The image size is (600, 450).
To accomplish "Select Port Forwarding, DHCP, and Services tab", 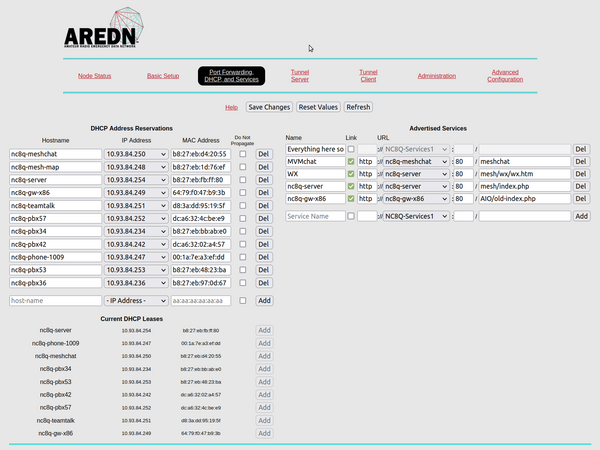I will pos(232,76).
